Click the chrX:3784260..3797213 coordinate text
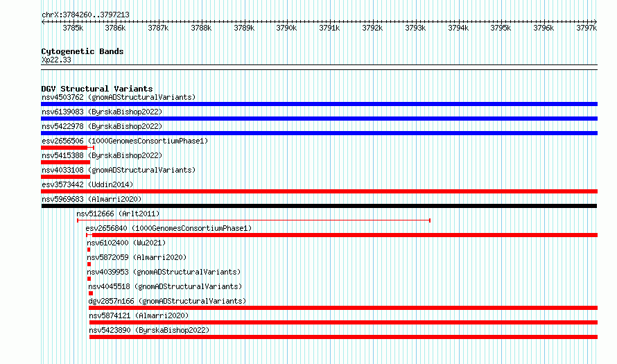 point(85,15)
